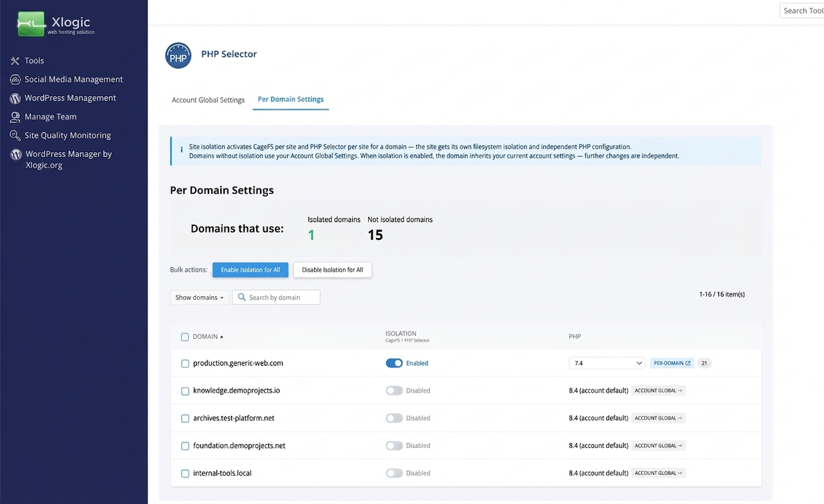
Task: Click Disable Isolation for All button
Action: pos(332,270)
